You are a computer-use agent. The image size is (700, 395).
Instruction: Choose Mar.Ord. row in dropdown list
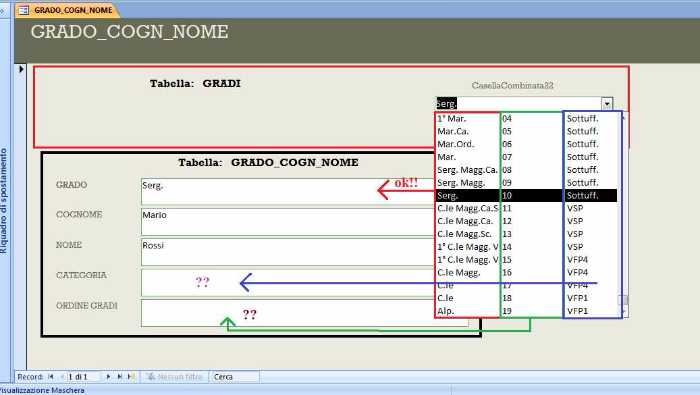[x=526, y=144]
